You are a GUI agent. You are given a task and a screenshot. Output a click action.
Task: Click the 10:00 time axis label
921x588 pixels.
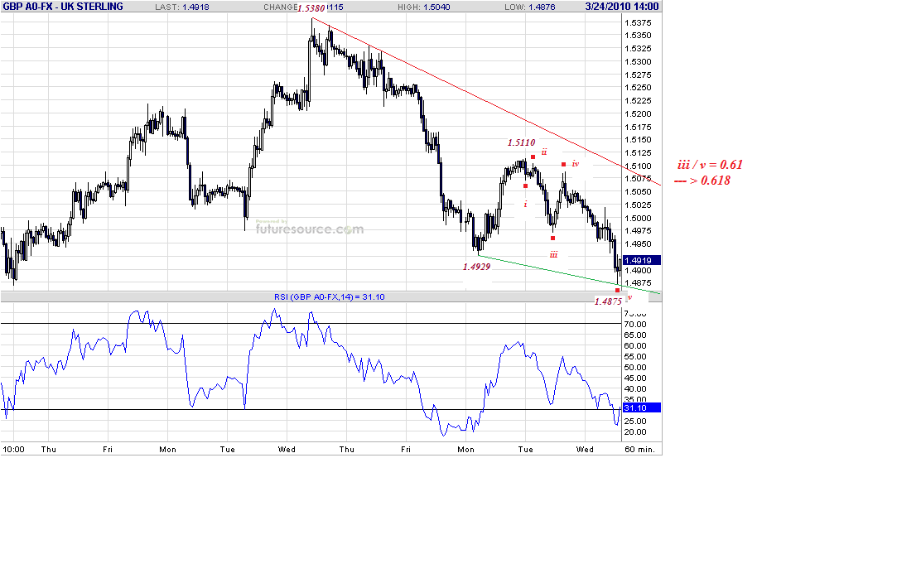[13, 450]
